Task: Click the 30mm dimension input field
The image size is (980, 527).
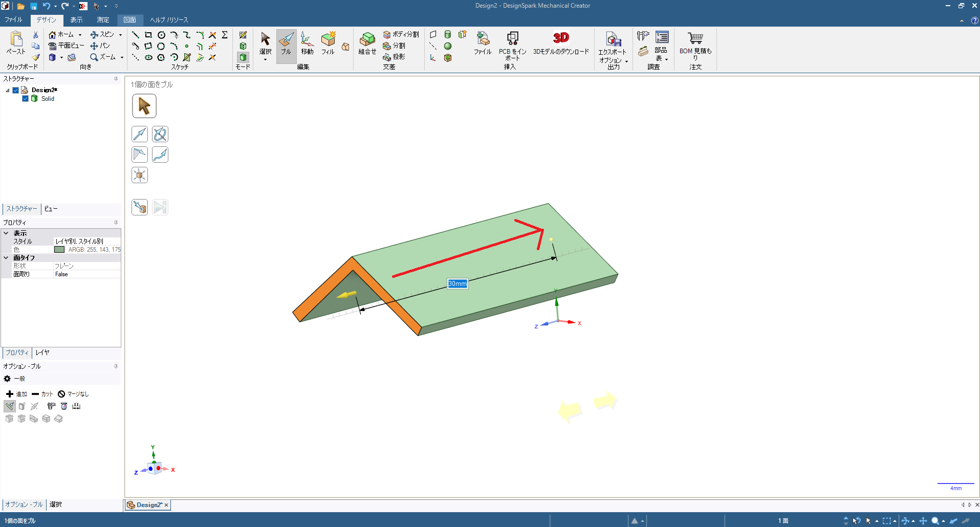Action: point(457,284)
